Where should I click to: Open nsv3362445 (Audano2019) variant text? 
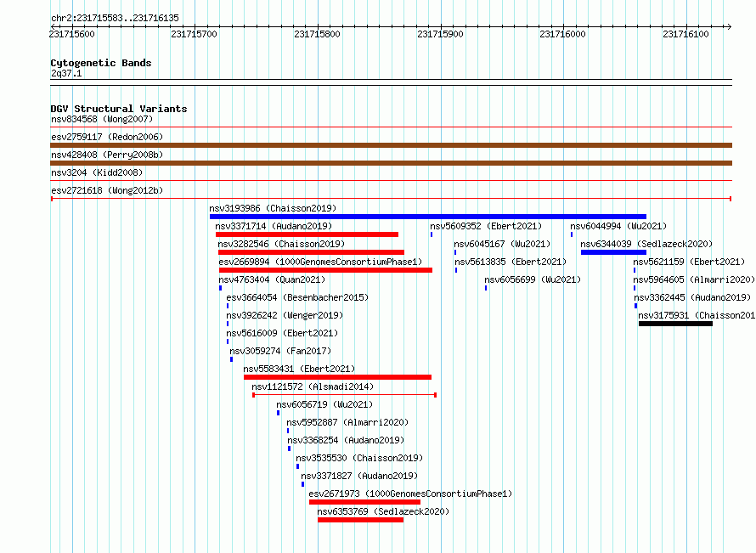[692, 297]
